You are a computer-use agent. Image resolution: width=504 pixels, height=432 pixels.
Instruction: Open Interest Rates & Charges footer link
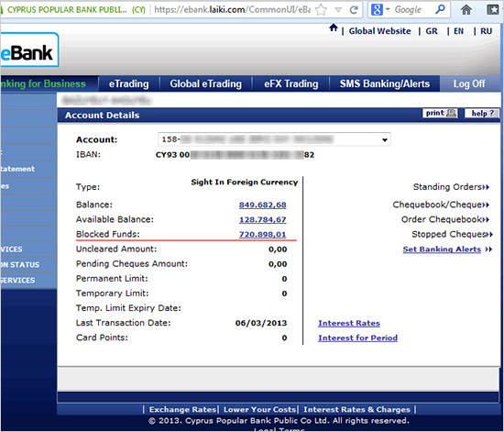click(356, 409)
